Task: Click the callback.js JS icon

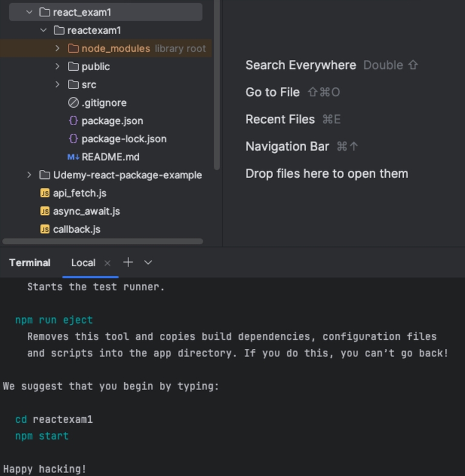Action: pos(45,229)
